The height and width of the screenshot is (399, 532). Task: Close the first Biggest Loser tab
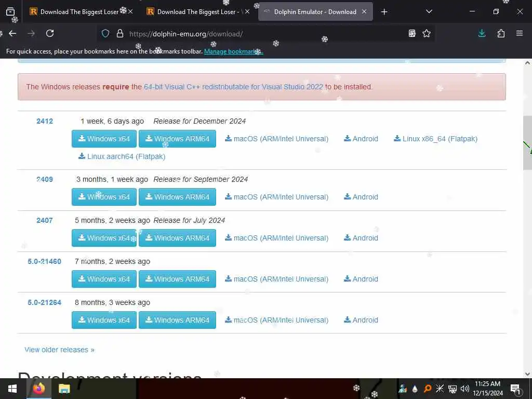pos(130,11)
